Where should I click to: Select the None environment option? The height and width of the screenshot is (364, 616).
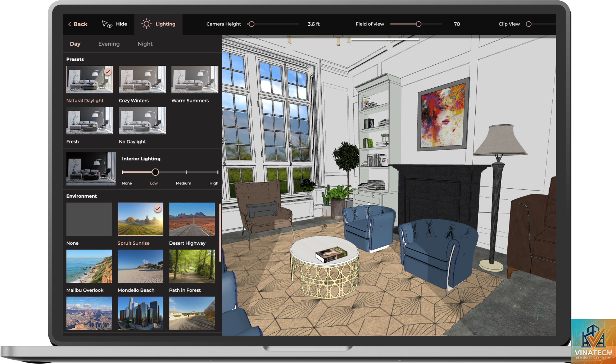(x=89, y=219)
